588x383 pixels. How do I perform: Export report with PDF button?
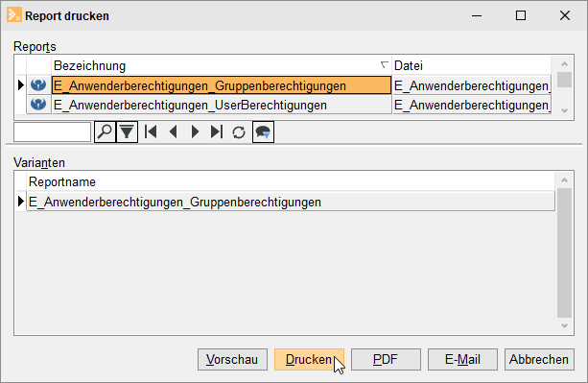(x=386, y=359)
